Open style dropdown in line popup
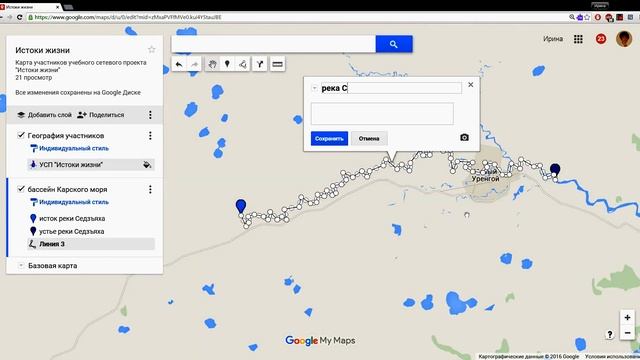 coord(314,88)
